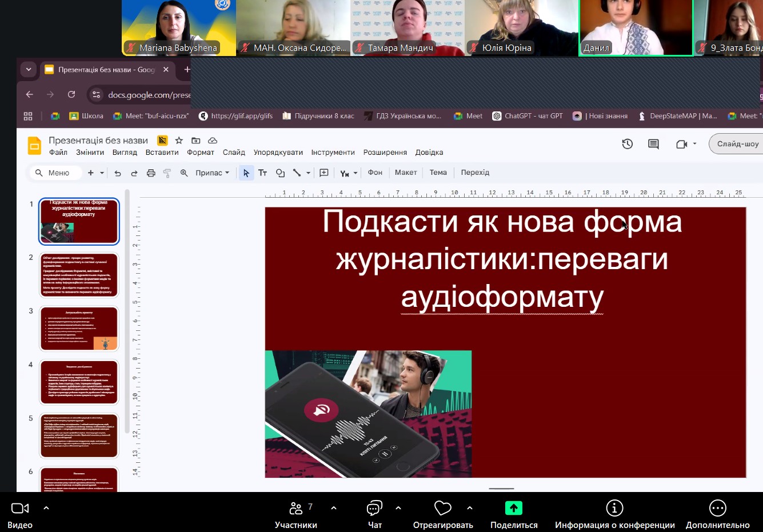Click the redo arrow in the toolbar

pyautogui.click(x=134, y=173)
